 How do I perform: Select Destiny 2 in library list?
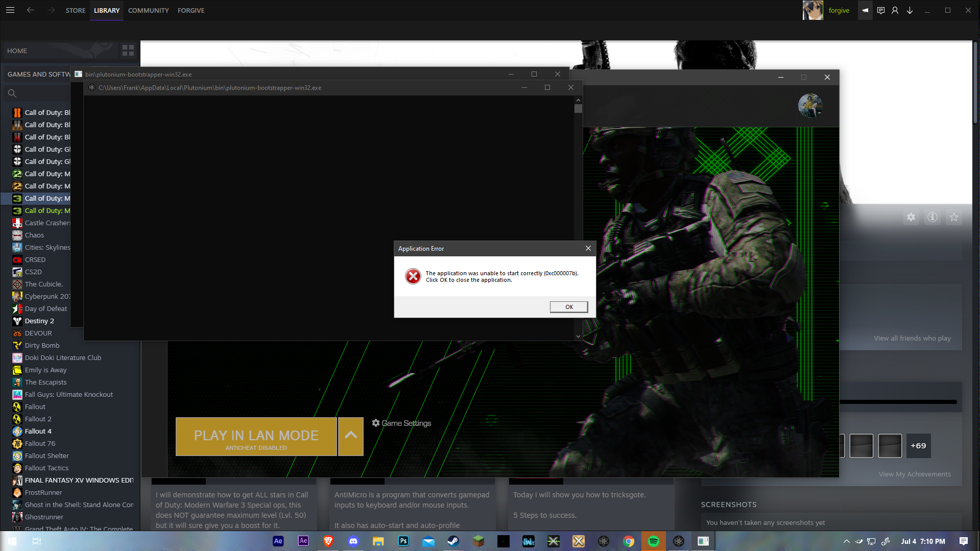pyautogui.click(x=39, y=321)
